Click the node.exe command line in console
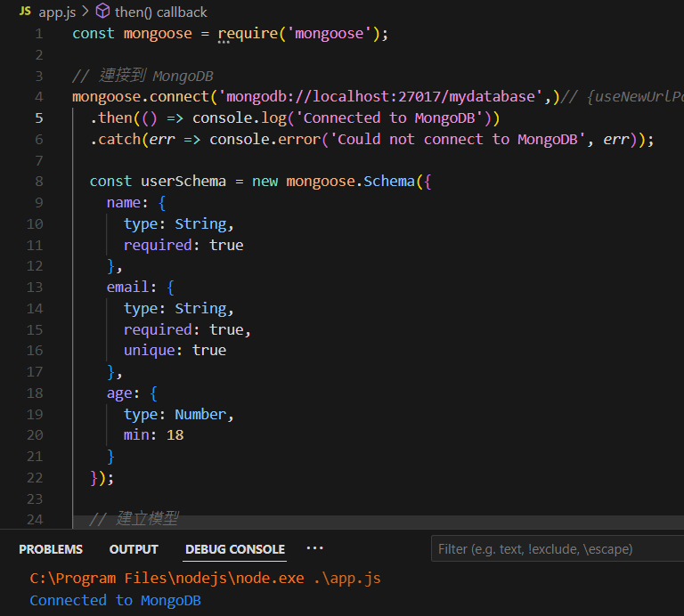Image resolution: width=684 pixels, height=616 pixels. [x=205, y=578]
